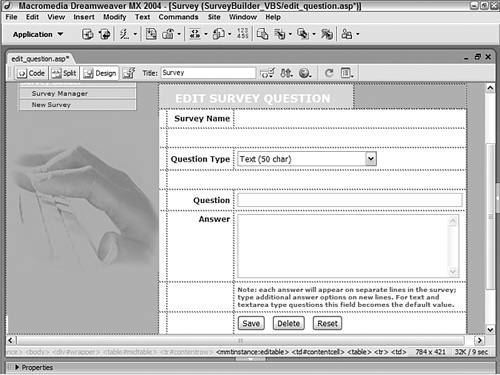The width and height of the screenshot is (500, 375).
Task: Click the Delete button
Action: point(289,323)
